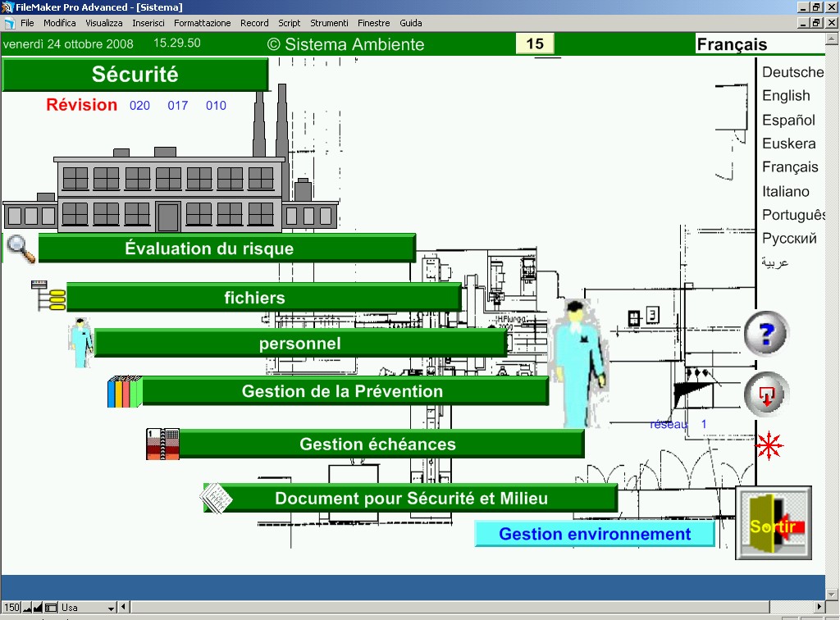Restore the inner Sistema document window
The image size is (840, 620).
click(816, 23)
